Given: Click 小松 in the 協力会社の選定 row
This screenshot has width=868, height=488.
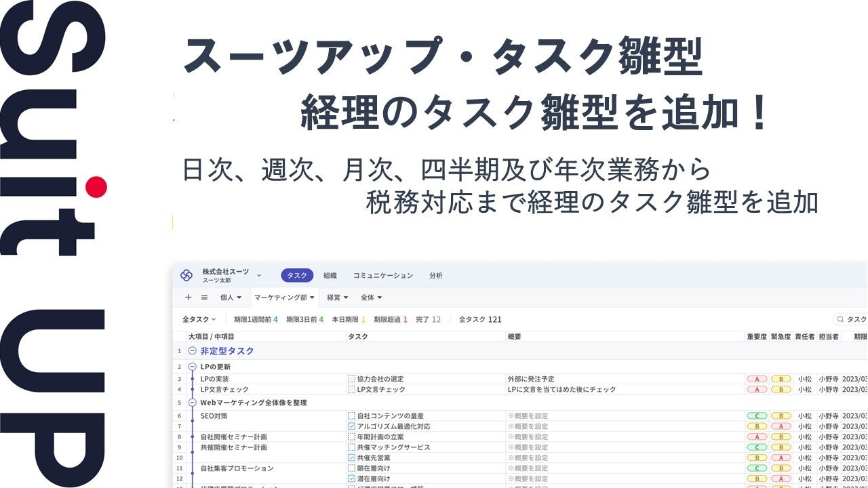Looking at the screenshot, I should (x=804, y=379).
